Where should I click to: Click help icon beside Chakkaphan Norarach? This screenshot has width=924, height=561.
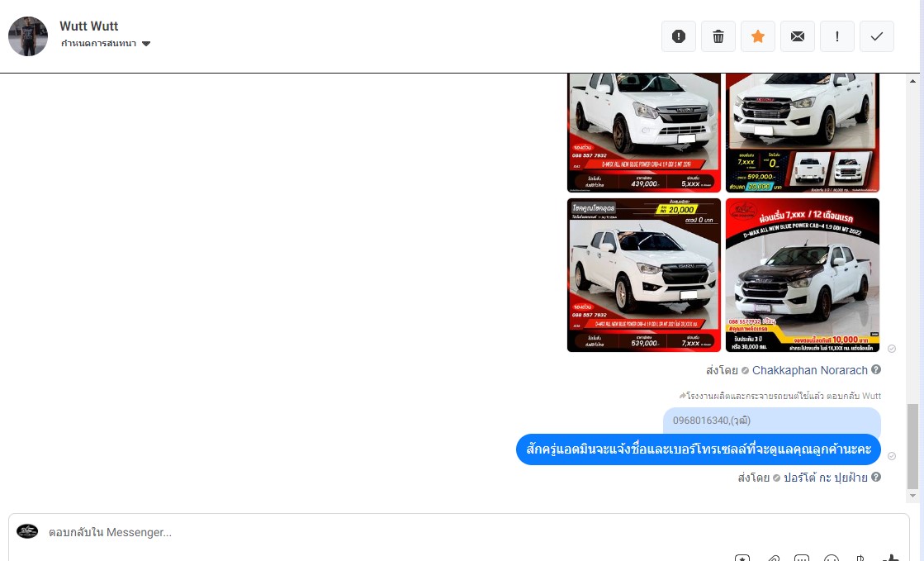876,370
